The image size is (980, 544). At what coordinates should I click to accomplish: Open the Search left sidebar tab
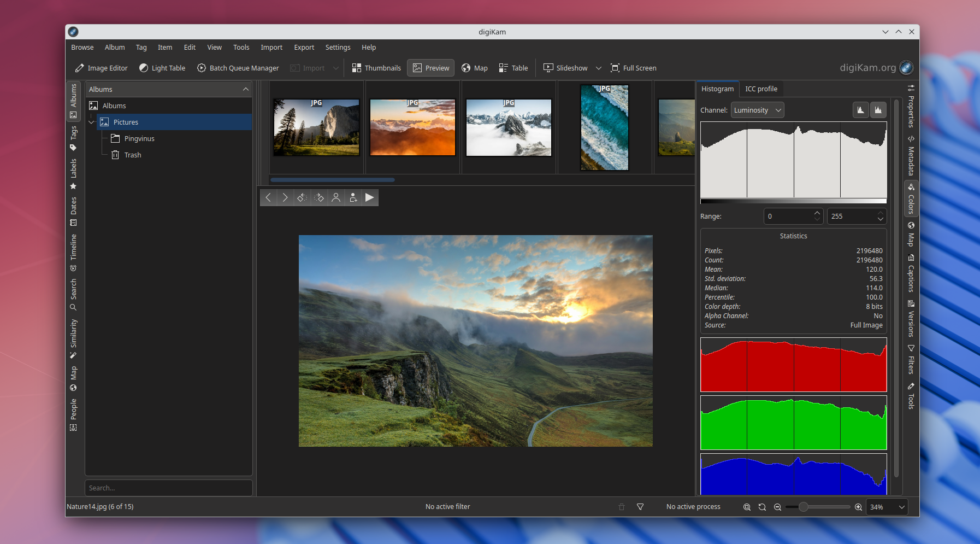coord(73,294)
